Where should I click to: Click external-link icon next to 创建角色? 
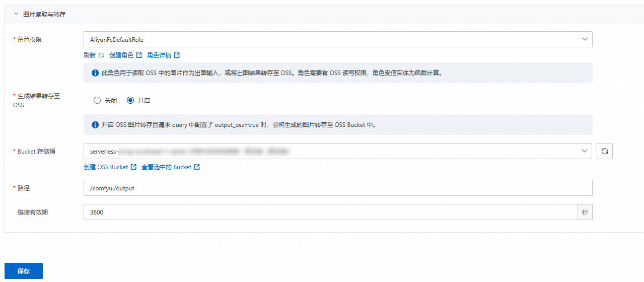(x=139, y=55)
